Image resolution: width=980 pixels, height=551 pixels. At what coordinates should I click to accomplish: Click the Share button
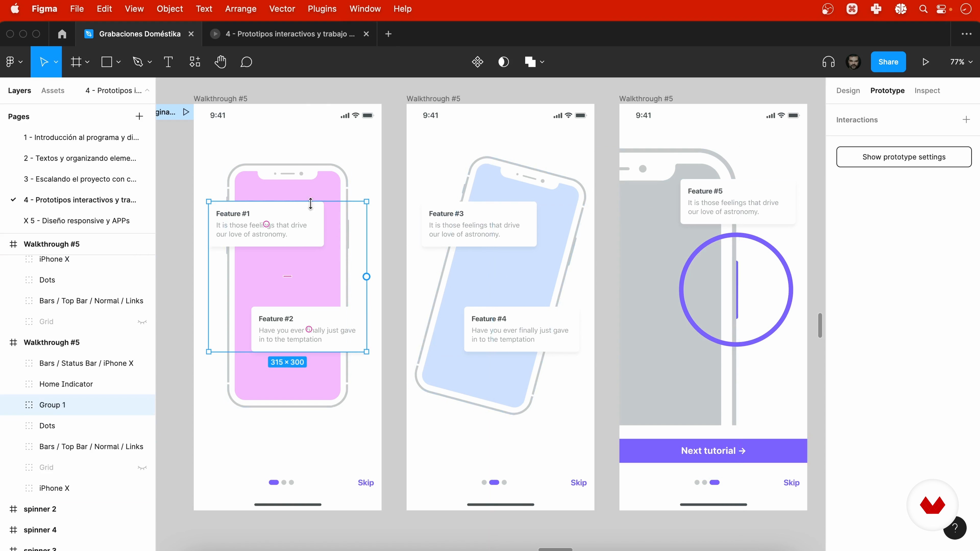pyautogui.click(x=888, y=61)
